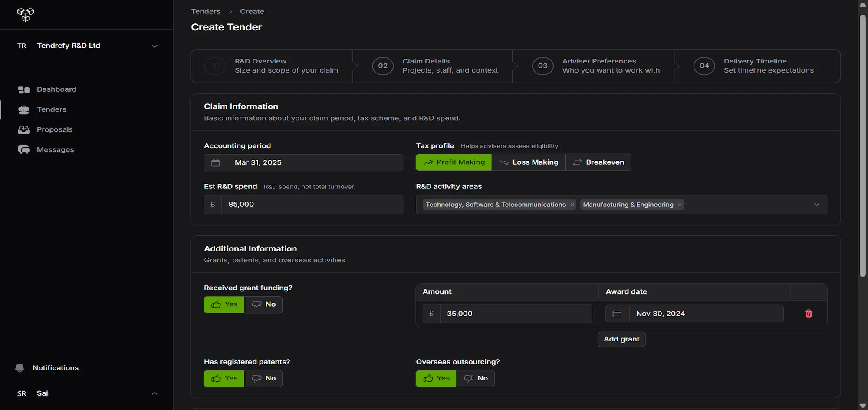The width and height of the screenshot is (868, 410).
Task: Choose Yes for Has registered patents
Action: (224, 378)
